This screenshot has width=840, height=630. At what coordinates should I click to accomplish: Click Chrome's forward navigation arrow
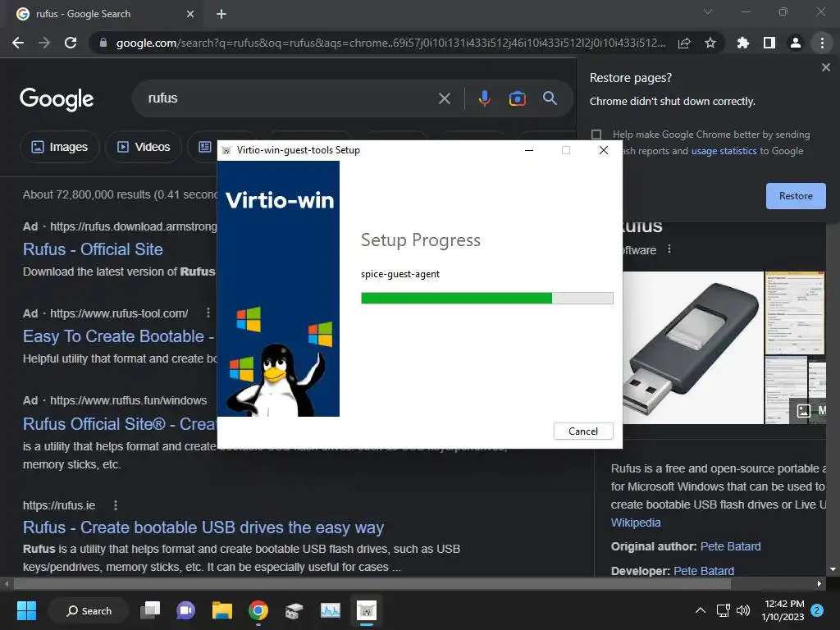44,43
